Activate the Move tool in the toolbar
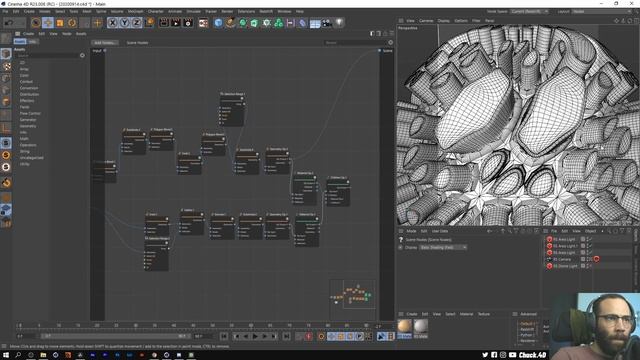640x360 pixels. click(48, 23)
